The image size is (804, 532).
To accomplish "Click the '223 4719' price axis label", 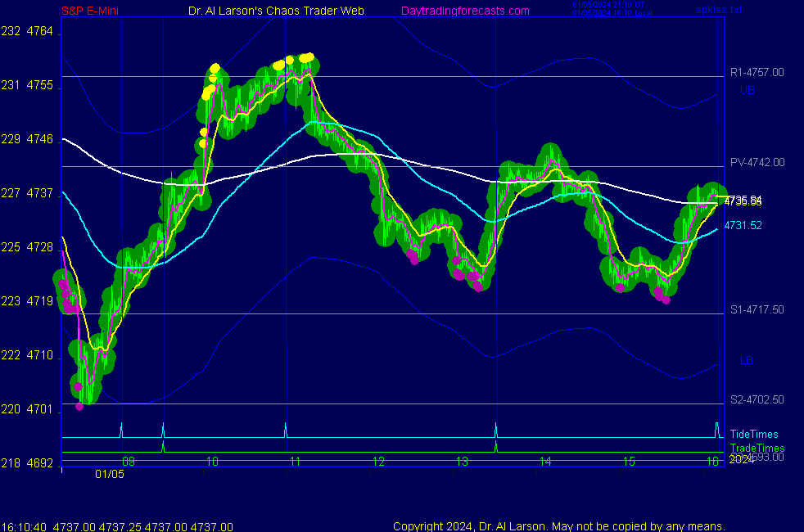I will [x=27, y=301].
